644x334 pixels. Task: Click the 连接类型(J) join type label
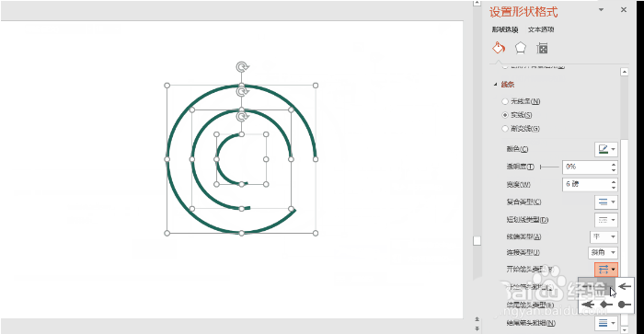pyautogui.click(x=523, y=252)
